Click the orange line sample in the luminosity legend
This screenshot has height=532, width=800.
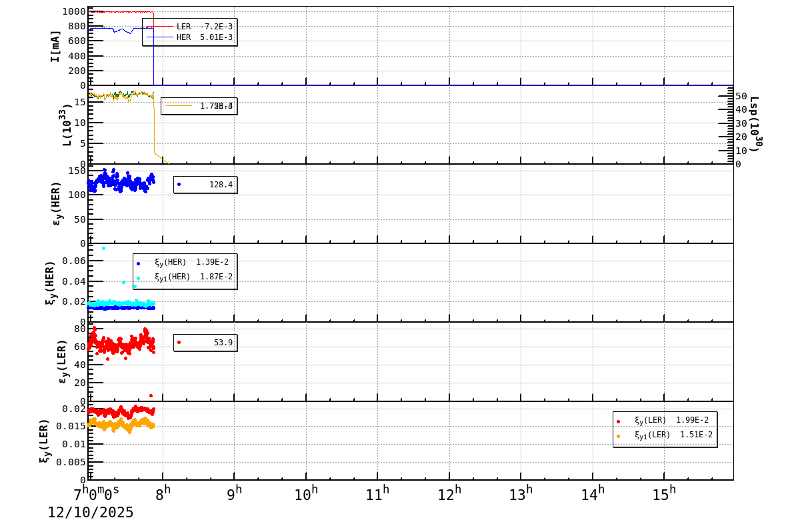pyautogui.click(x=180, y=105)
